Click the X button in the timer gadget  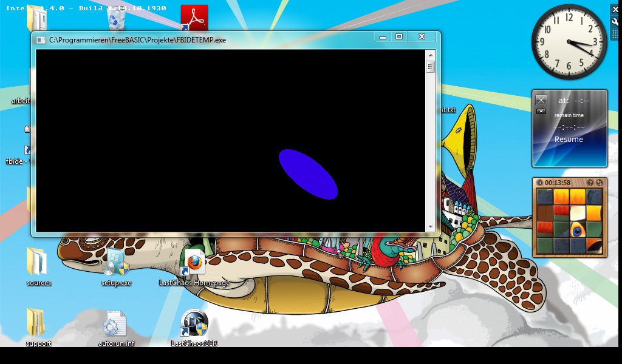(x=541, y=100)
